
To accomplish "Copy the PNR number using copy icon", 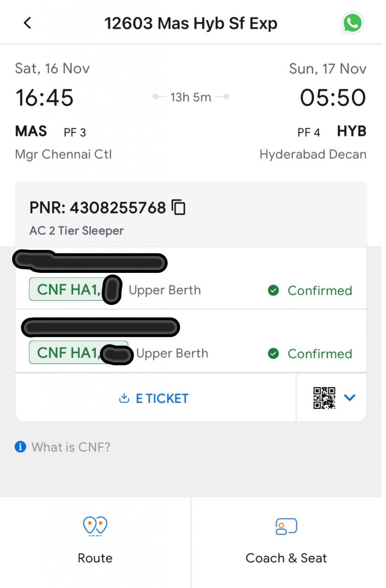I will [x=178, y=208].
